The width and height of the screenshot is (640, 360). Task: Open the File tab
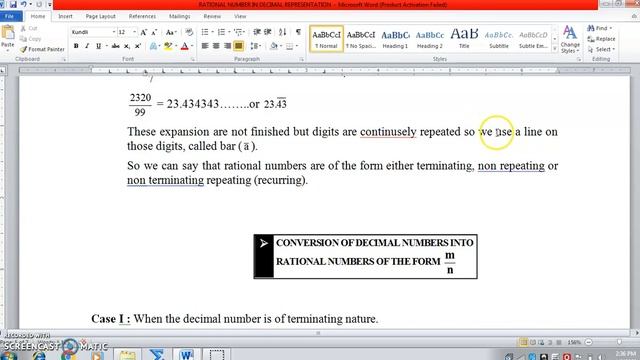(x=10, y=16)
